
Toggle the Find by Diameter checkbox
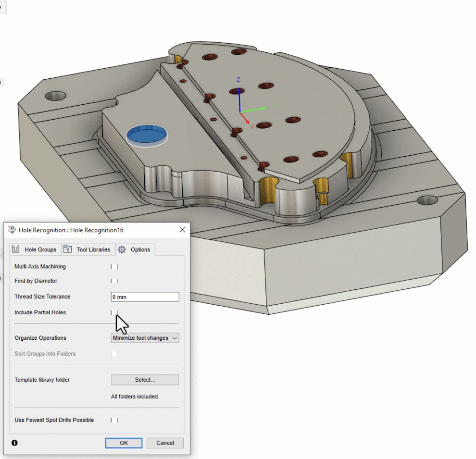point(114,281)
